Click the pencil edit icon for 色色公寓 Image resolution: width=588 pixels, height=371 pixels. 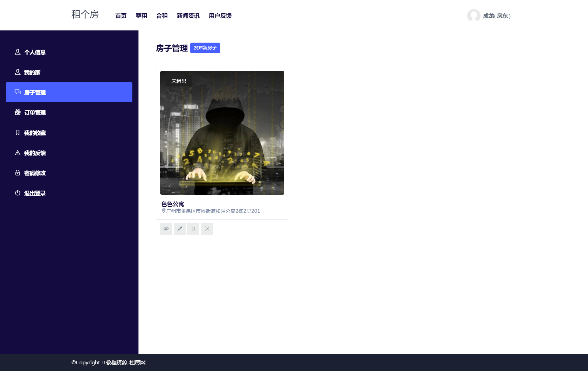pos(180,229)
